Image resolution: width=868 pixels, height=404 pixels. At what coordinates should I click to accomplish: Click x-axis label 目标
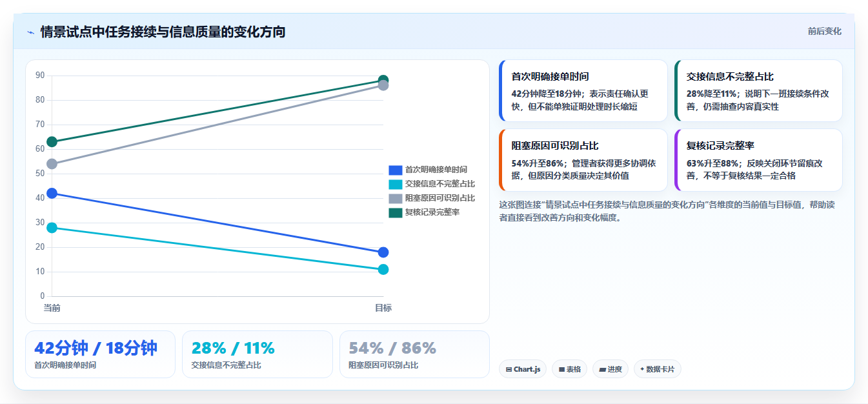(x=383, y=308)
